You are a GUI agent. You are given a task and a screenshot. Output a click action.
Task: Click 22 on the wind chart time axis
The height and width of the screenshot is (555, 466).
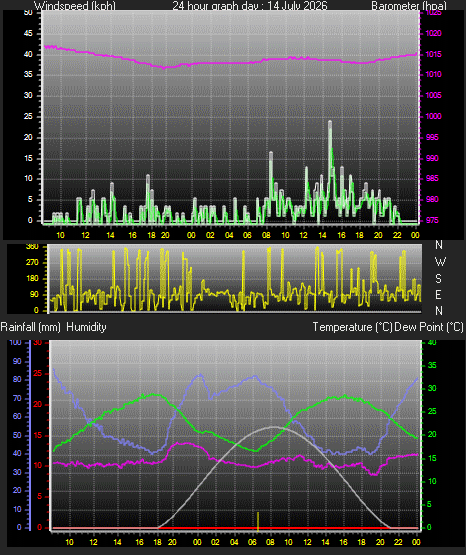click(397, 235)
